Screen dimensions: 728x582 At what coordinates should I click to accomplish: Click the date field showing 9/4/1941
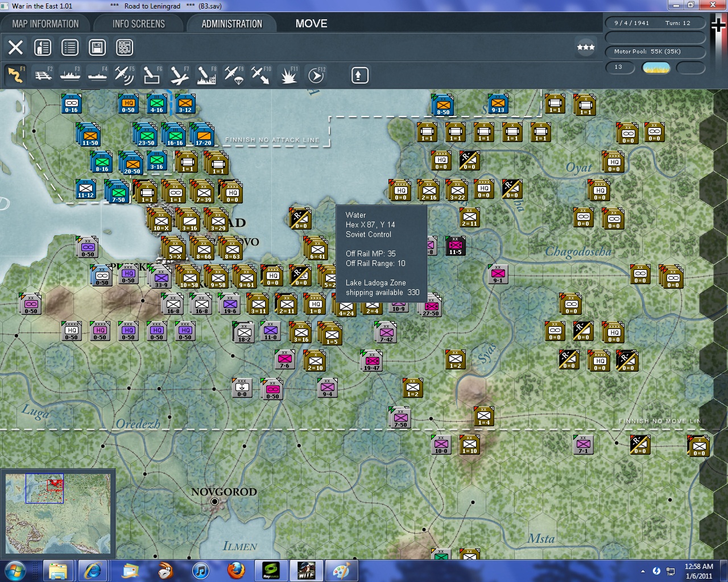coord(655,23)
